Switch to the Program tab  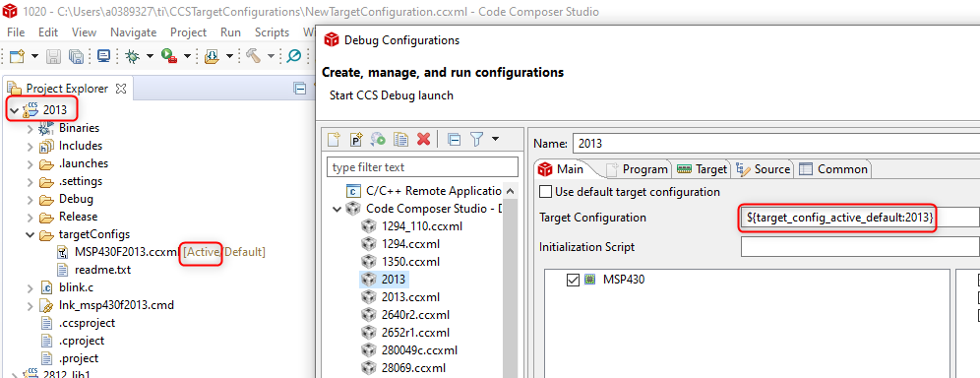pos(638,168)
